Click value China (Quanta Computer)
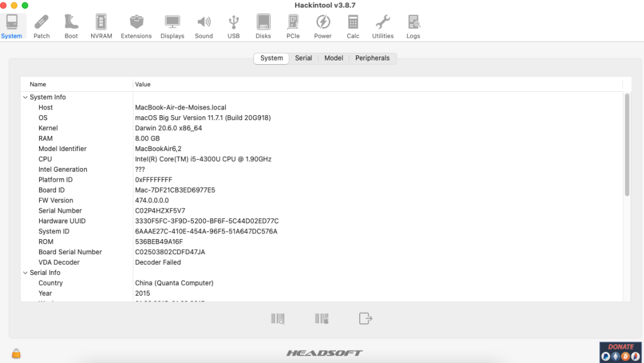Image resolution: width=644 pixels, height=363 pixels. pos(174,283)
